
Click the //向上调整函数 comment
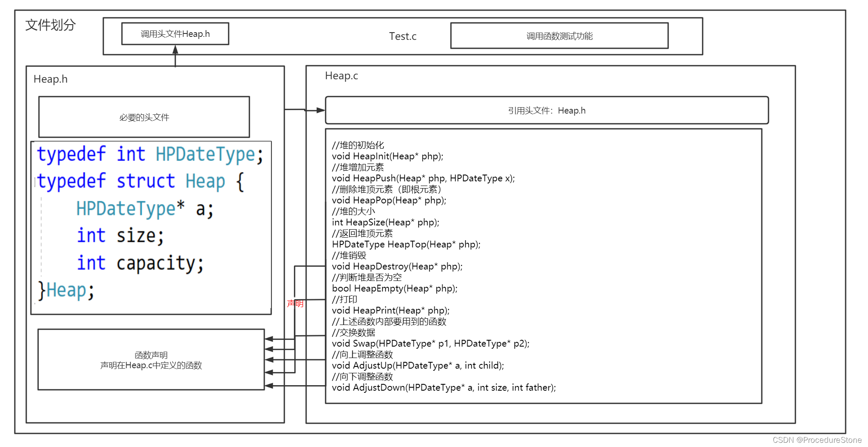(x=362, y=355)
